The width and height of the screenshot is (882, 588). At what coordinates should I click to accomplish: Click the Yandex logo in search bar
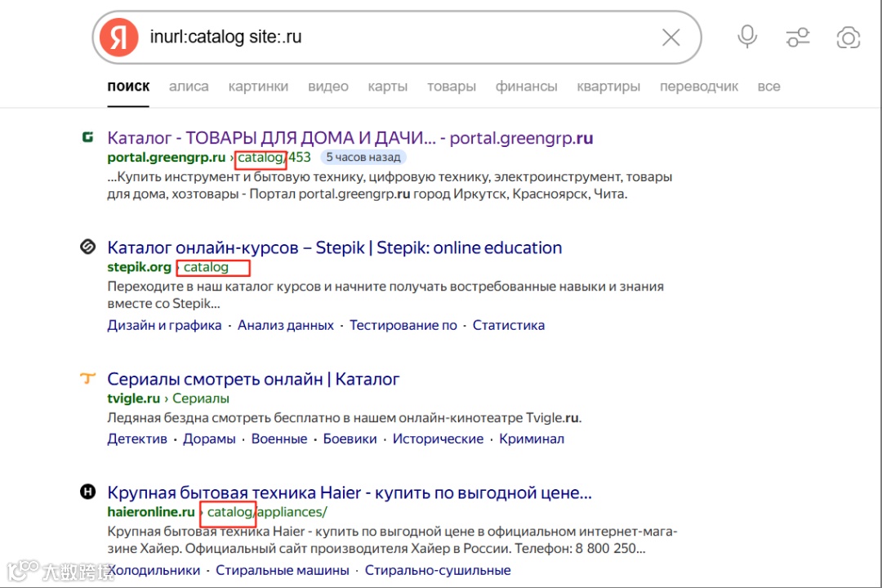(118, 38)
